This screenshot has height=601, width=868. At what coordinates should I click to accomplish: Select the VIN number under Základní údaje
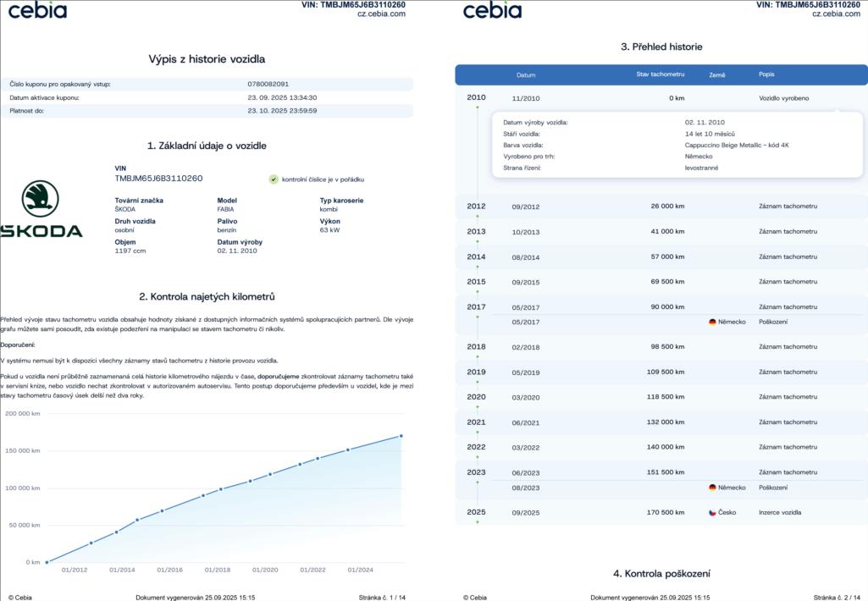[158, 179]
